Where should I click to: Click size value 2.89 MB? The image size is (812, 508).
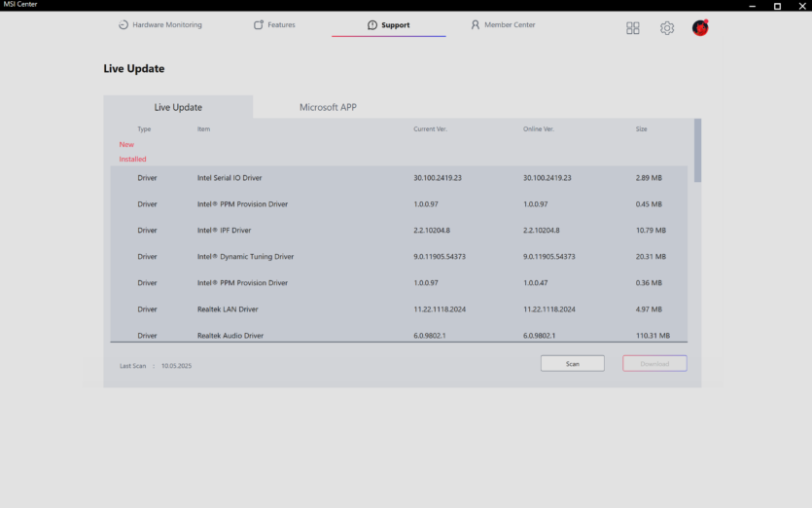[x=649, y=178]
